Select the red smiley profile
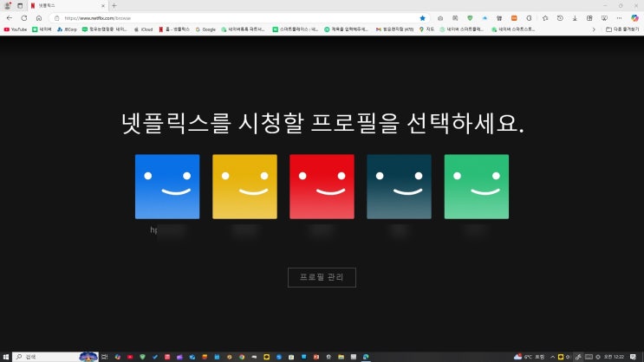Screen dimensions: 644x362 click(x=322, y=186)
